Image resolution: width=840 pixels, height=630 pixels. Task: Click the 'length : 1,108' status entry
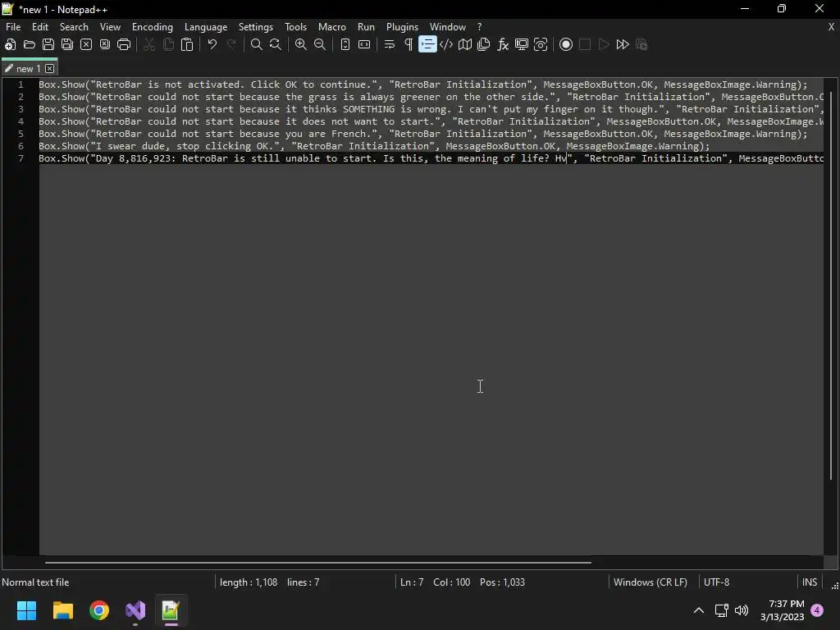(x=249, y=582)
